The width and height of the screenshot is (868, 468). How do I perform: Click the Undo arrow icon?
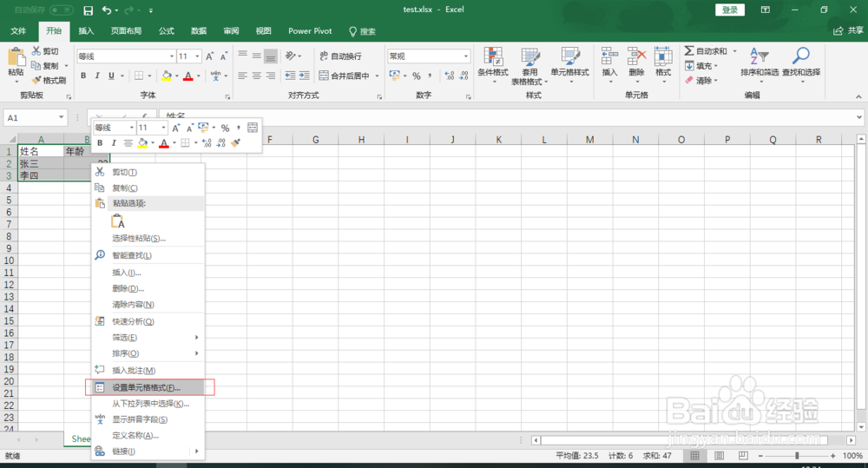[107, 10]
